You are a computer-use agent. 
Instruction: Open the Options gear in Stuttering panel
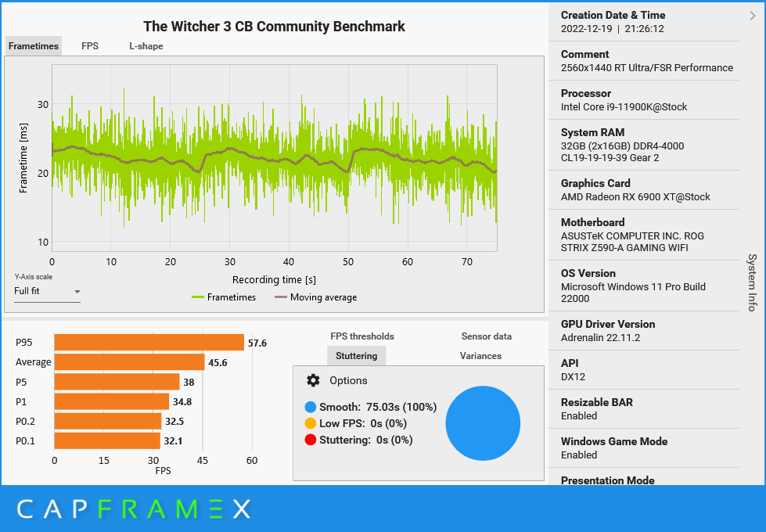(x=313, y=380)
